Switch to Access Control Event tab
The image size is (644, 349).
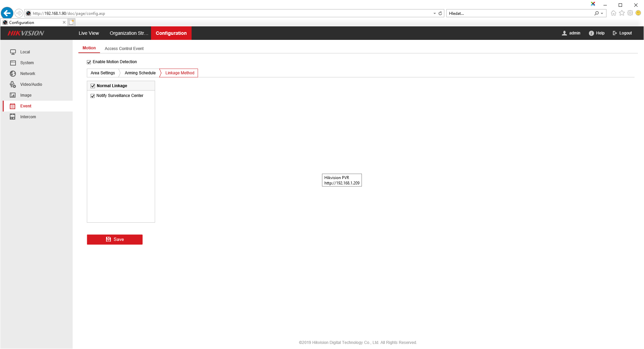(124, 49)
